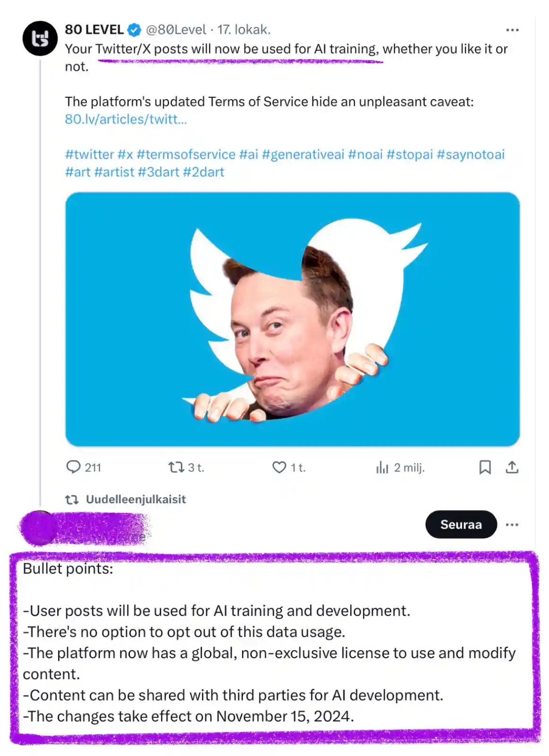Screen dimensions: 549x756
Task: Open the Twitter bird image attachment
Action: coord(292,319)
